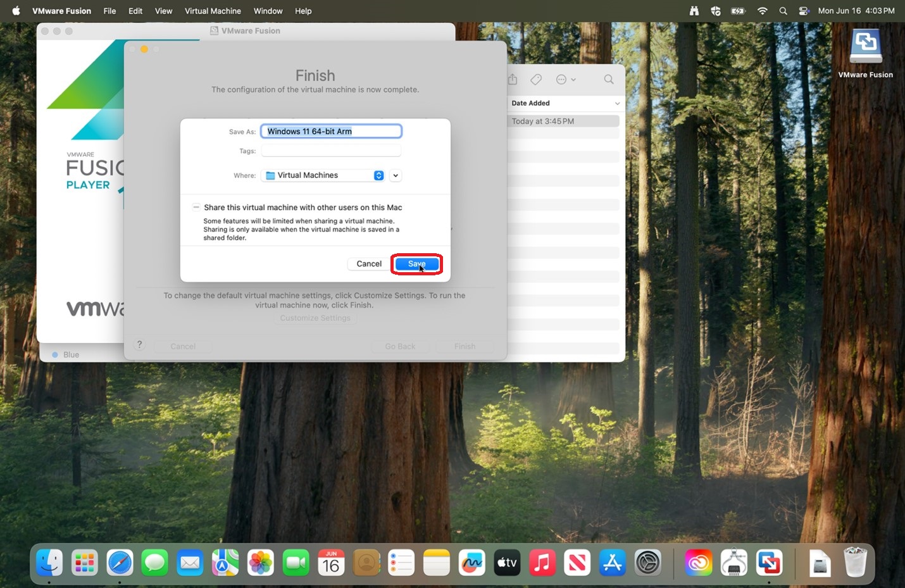Click the Save button
The image size is (905, 588).
[x=416, y=264]
